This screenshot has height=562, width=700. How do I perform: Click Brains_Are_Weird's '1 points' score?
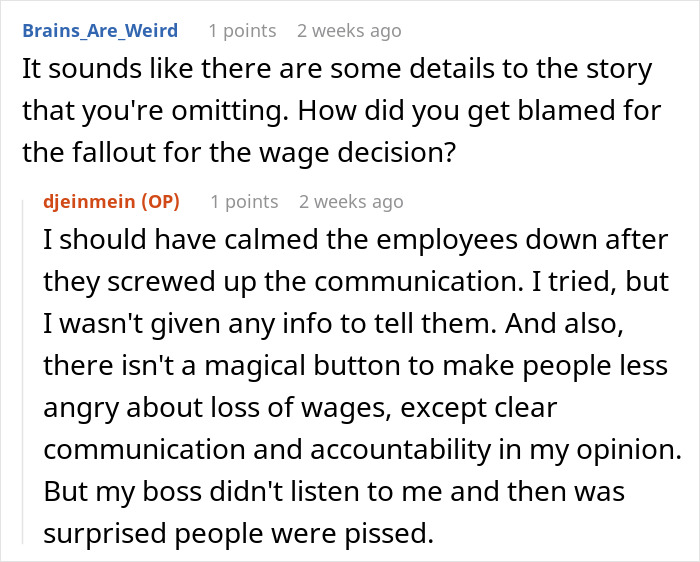242,31
